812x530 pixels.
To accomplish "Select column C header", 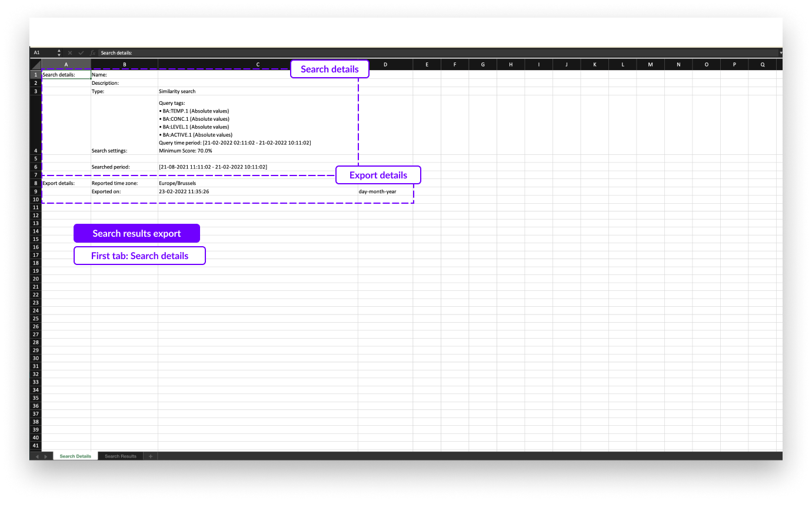I will 258,65.
